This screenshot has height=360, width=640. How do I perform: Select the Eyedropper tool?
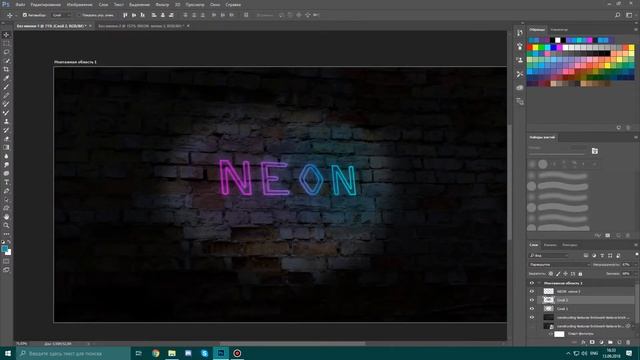(6, 78)
